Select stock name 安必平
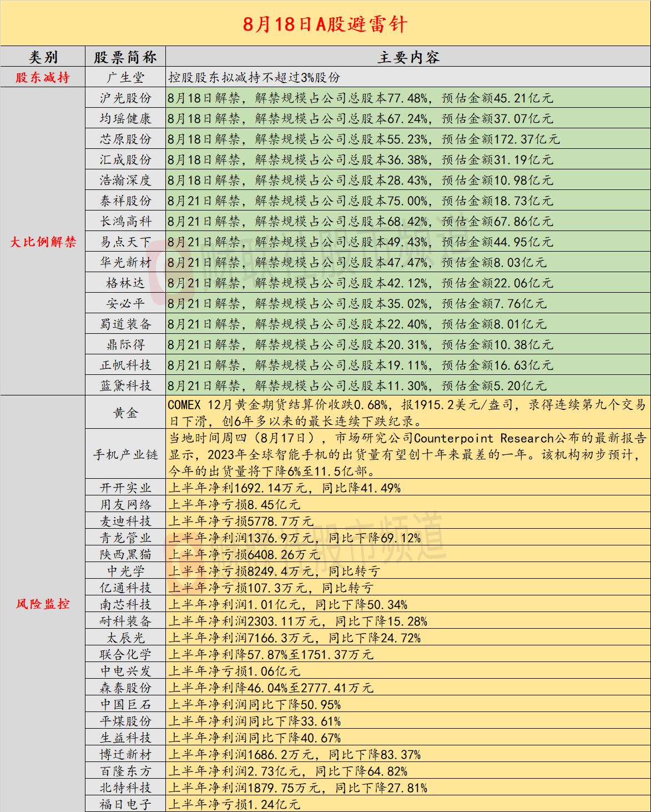Screen dimensions: 651x812 click(x=125, y=303)
